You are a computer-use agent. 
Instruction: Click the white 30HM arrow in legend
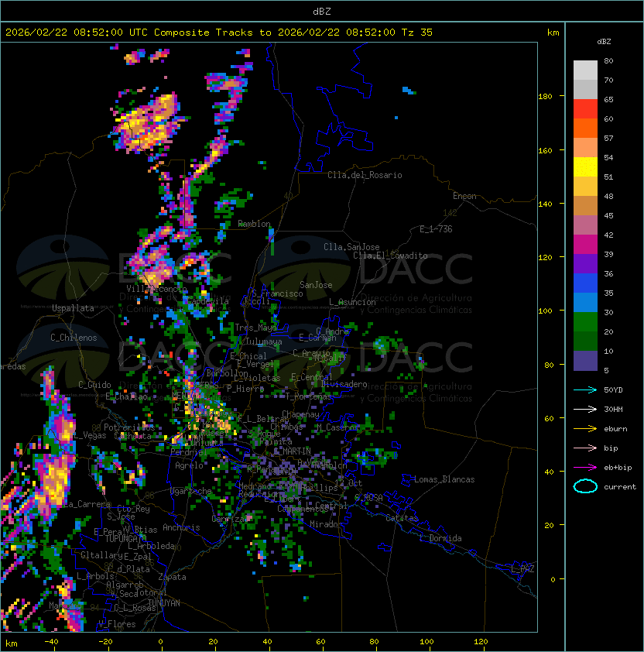point(585,409)
